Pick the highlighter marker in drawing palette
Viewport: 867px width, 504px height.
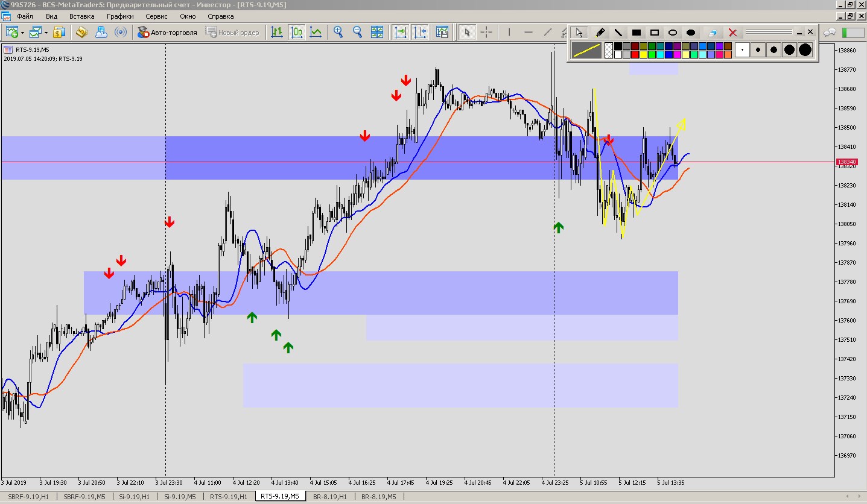tap(600, 33)
